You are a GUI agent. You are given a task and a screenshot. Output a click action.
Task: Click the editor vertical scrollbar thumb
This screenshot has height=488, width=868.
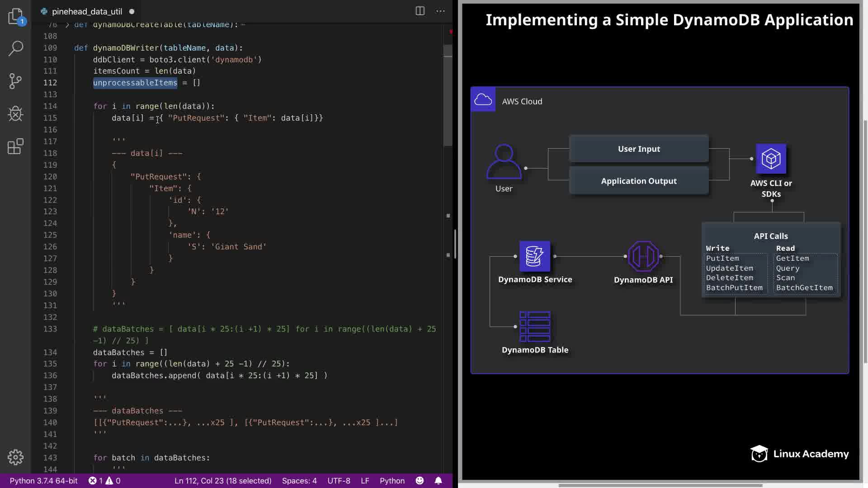coord(448,95)
